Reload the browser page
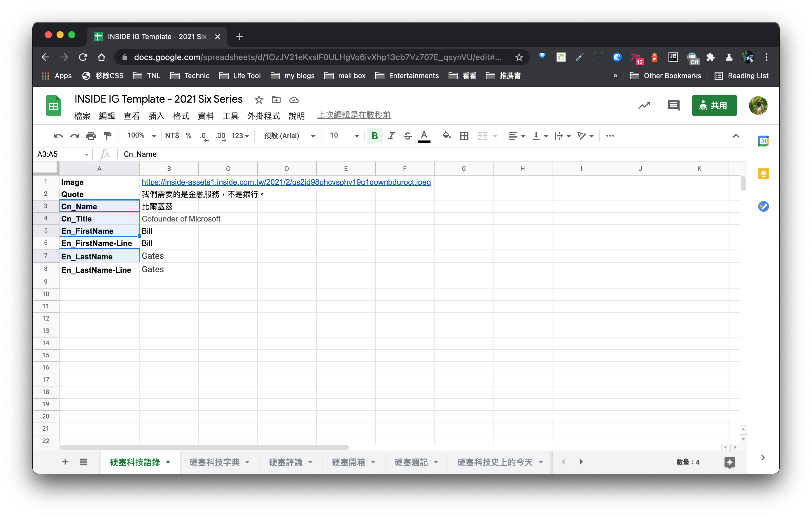The height and width of the screenshot is (517, 812). 83,57
